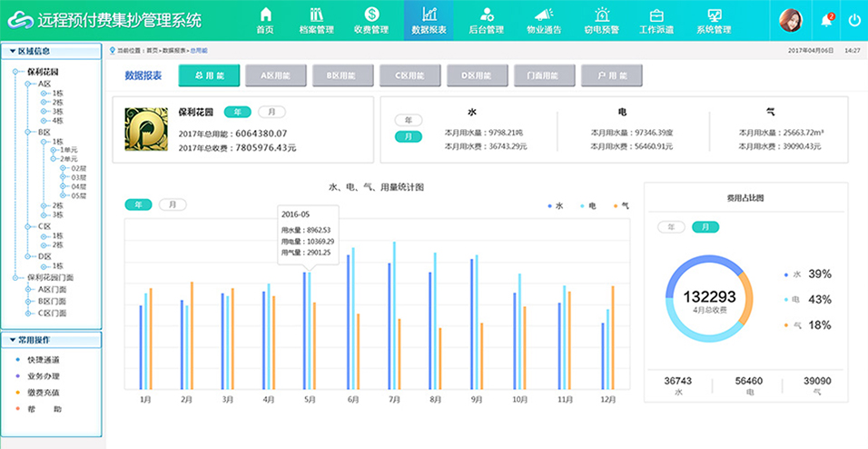Open the 窃电预警 alarm icon
Screen dimensions: 868x449
pyautogui.click(x=601, y=15)
